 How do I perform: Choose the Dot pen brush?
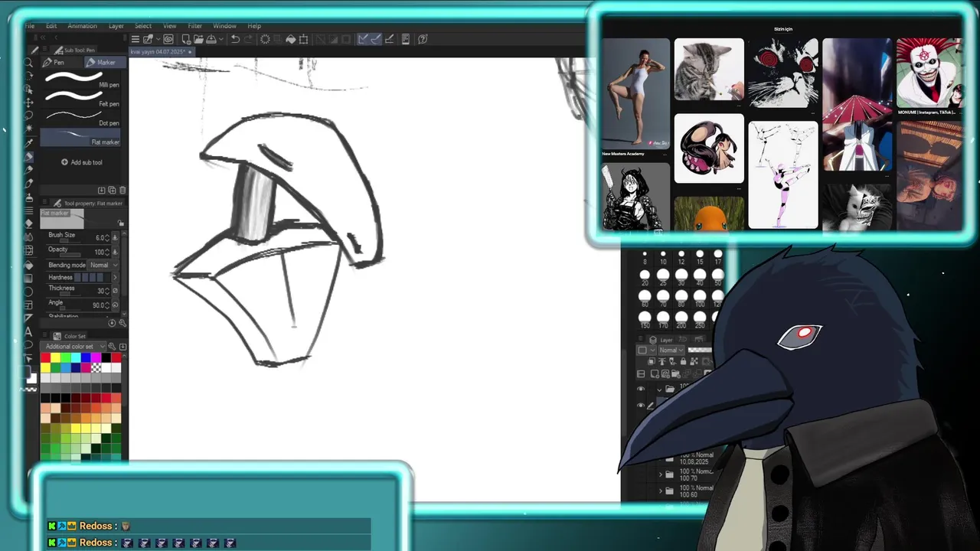81,117
